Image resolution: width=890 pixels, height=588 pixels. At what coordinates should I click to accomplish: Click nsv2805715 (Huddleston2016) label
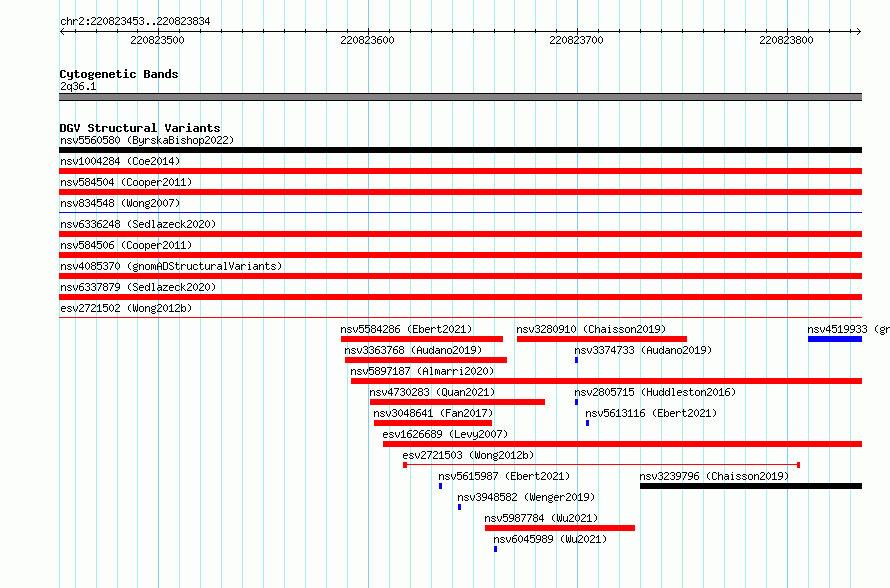pyautogui.click(x=654, y=392)
